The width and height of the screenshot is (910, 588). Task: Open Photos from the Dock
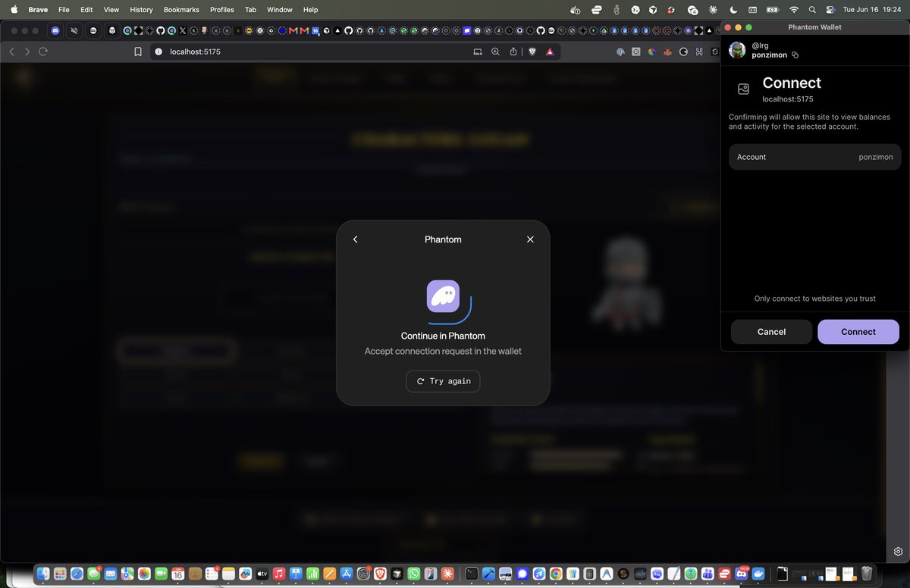[143, 574]
